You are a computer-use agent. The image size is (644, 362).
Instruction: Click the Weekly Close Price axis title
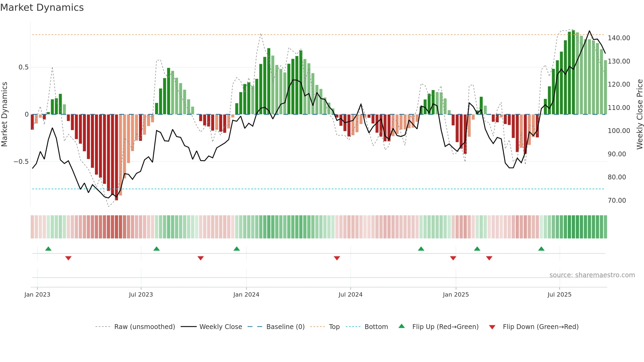click(640, 114)
